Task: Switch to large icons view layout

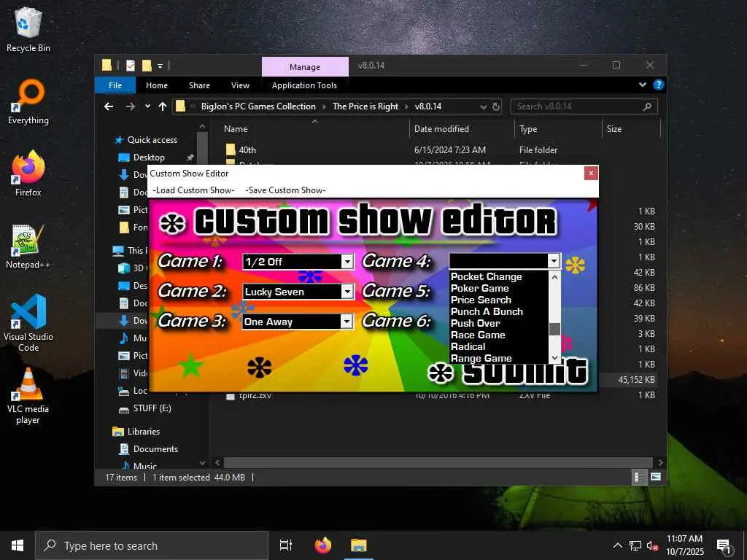Action: pyautogui.click(x=656, y=477)
